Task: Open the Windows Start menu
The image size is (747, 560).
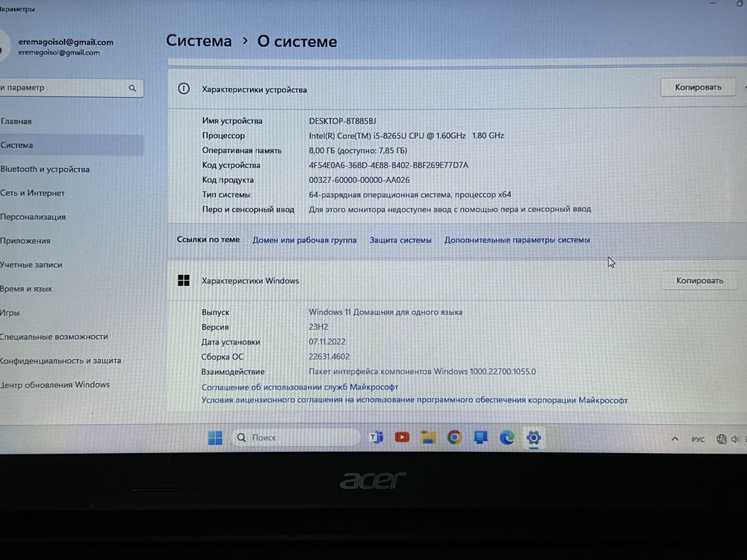Action: point(215,438)
